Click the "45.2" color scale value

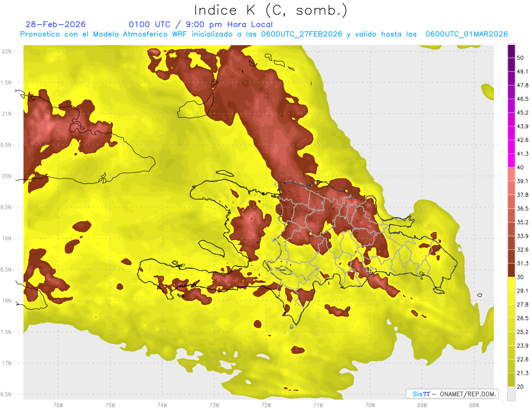tap(522, 113)
